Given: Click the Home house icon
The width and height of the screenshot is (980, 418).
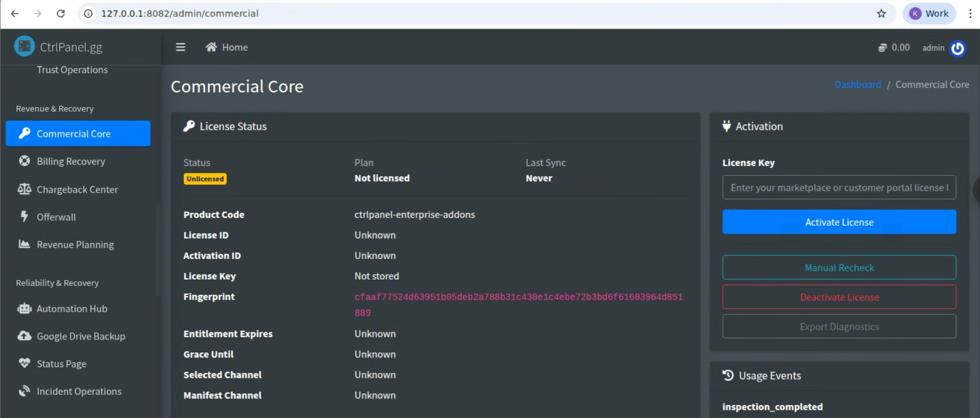Looking at the screenshot, I should pyautogui.click(x=211, y=47).
